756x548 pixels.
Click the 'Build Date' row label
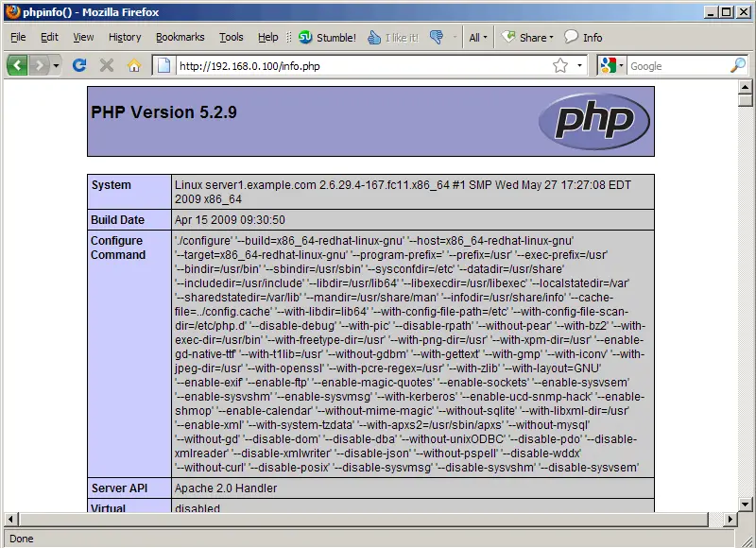click(117, 220)
